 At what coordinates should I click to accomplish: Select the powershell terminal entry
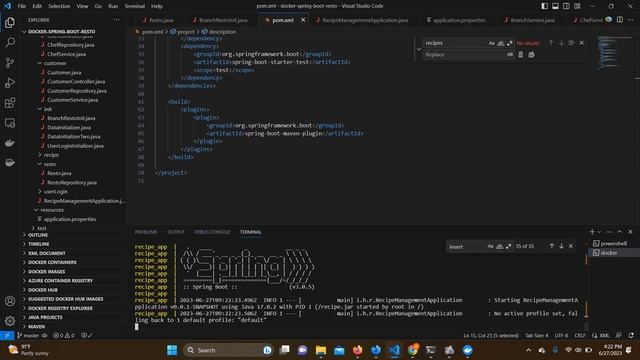coord(613,244)
